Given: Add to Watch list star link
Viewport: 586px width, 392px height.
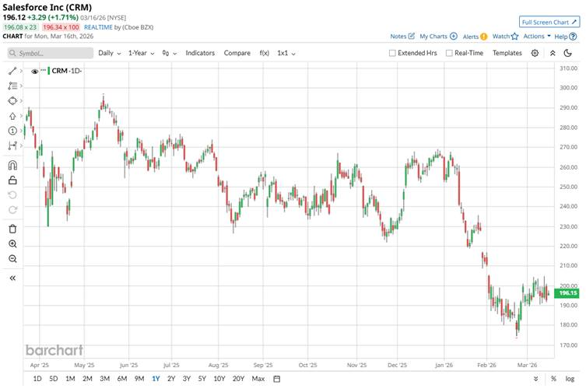Looking at the screenshot, I should click(x=505, y=37).
